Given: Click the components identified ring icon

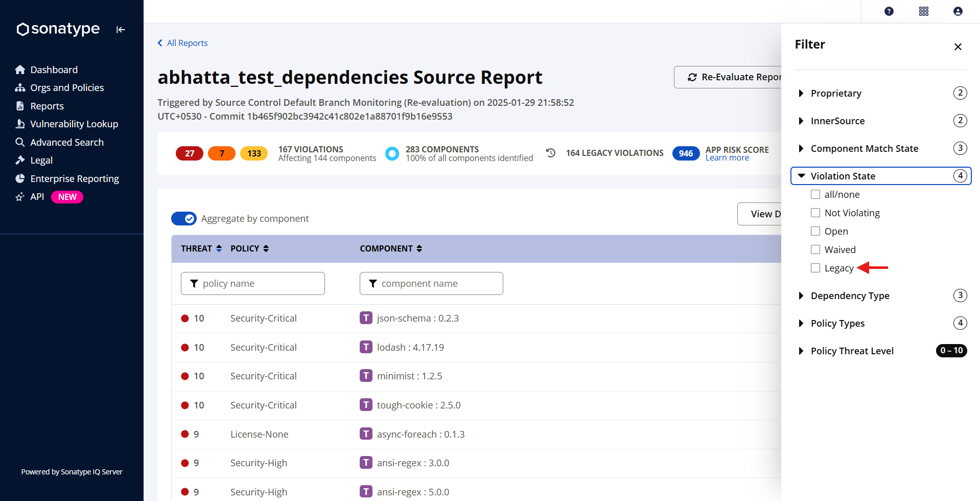Looking at the screenshot, I should [x=392, y=153].
